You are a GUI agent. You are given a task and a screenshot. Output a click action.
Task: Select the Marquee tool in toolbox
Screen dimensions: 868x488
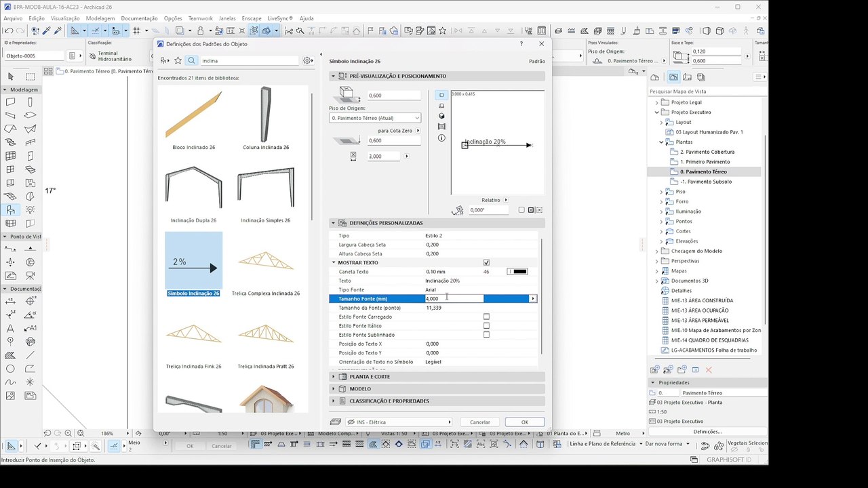coord(30,77)
